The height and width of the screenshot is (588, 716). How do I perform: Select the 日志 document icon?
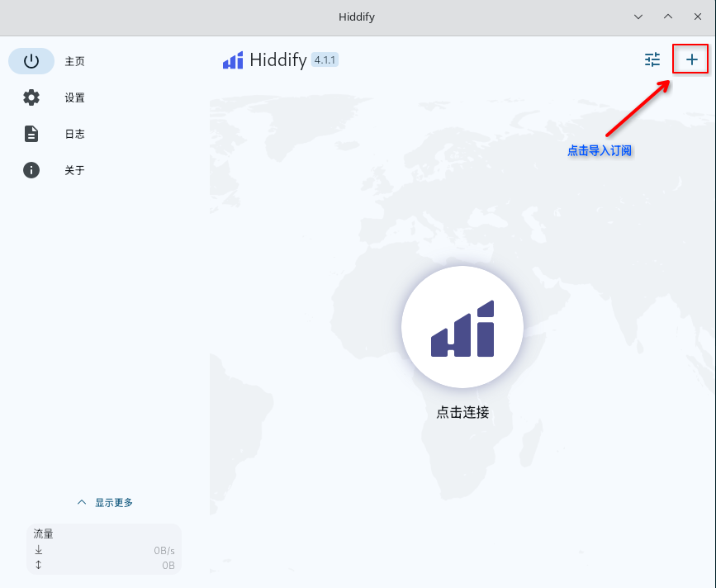[31, 134]
